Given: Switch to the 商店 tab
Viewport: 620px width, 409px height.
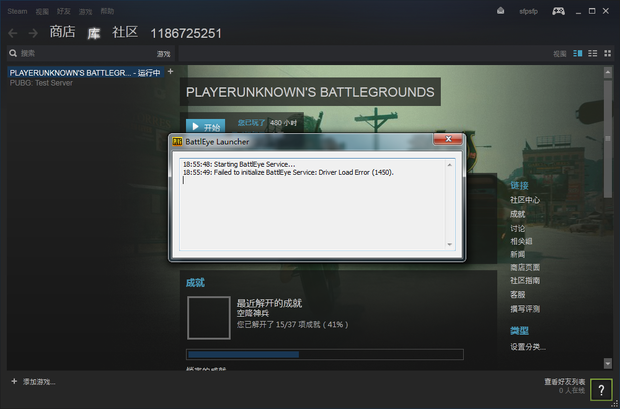Looking at the screenshot, I should point(62,32).
